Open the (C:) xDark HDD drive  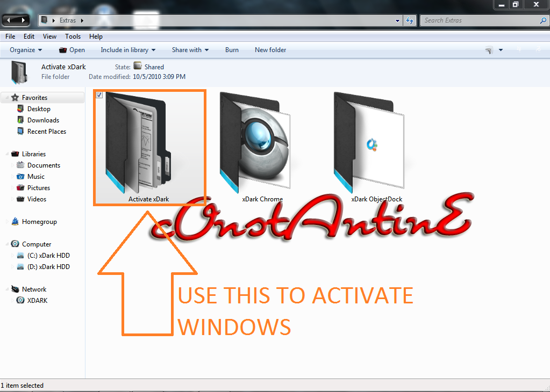48,256
